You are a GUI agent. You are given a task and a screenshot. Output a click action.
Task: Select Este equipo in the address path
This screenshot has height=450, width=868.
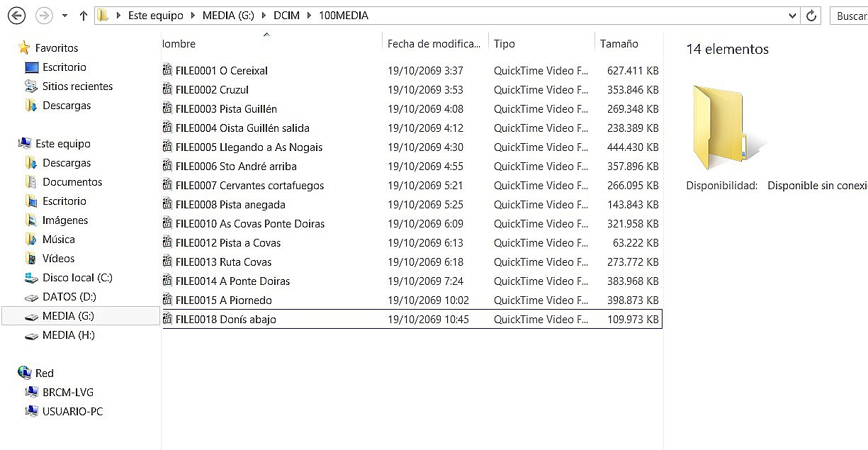click(x=155, y=16)
